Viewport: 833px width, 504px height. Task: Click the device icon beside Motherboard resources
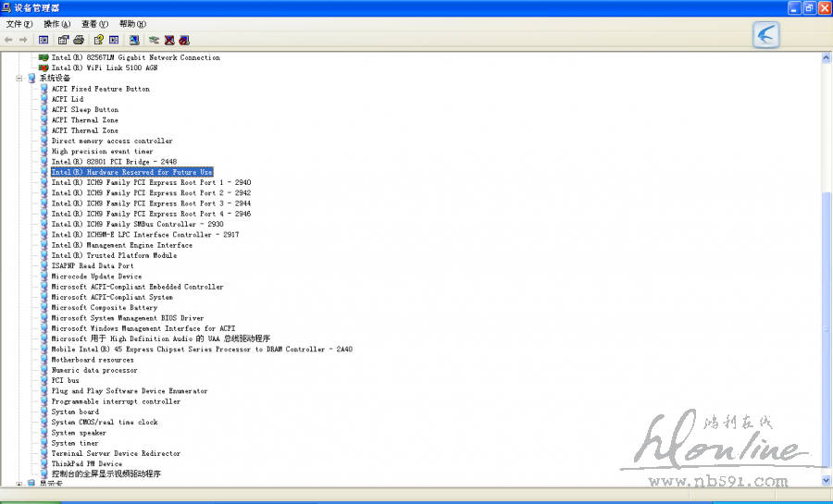pos(44,360)
